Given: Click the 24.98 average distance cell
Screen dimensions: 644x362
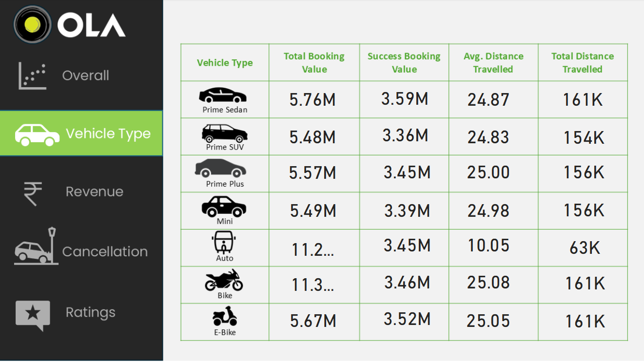Looking at the screenshot, I should click(x=488, y=211).
